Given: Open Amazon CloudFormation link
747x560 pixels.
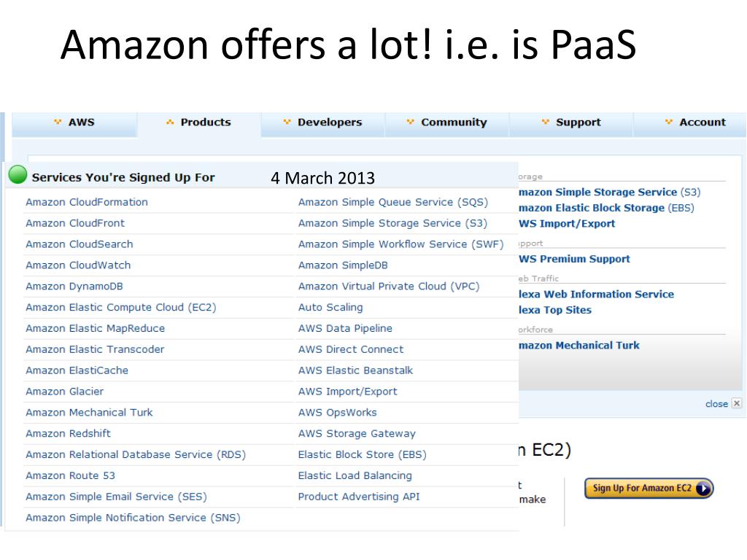Looking at the screenshot, I should pyautogui.click(x=87, y=202).
